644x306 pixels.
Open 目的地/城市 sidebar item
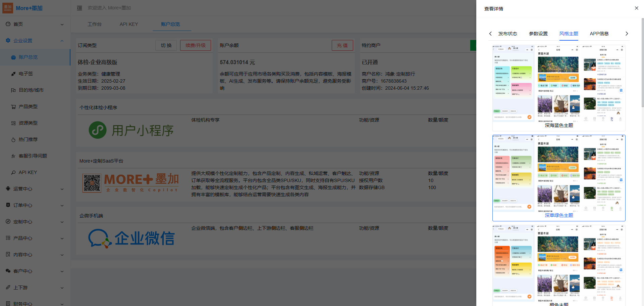click(31, 90)
